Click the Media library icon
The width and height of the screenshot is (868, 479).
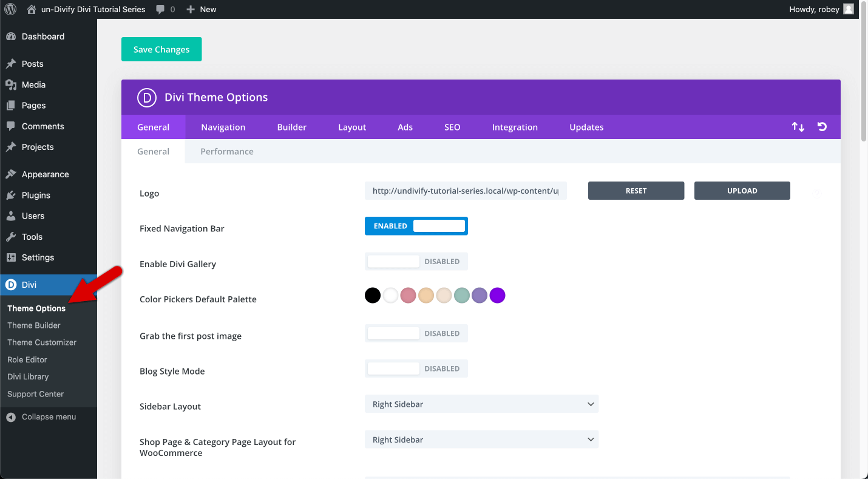pyautogui.click(x=11, y=84)
